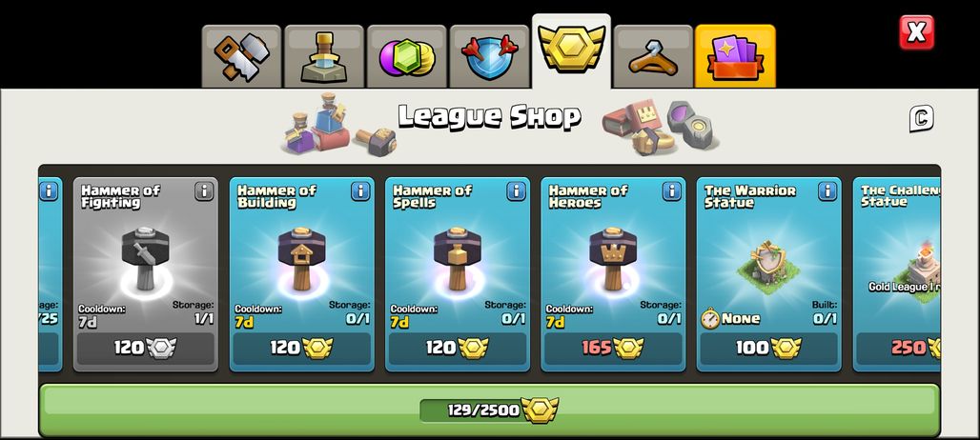The image size is (980, 440).
Task: Open the clothes hanger skins tab
Action: click(x=653, y=56)
